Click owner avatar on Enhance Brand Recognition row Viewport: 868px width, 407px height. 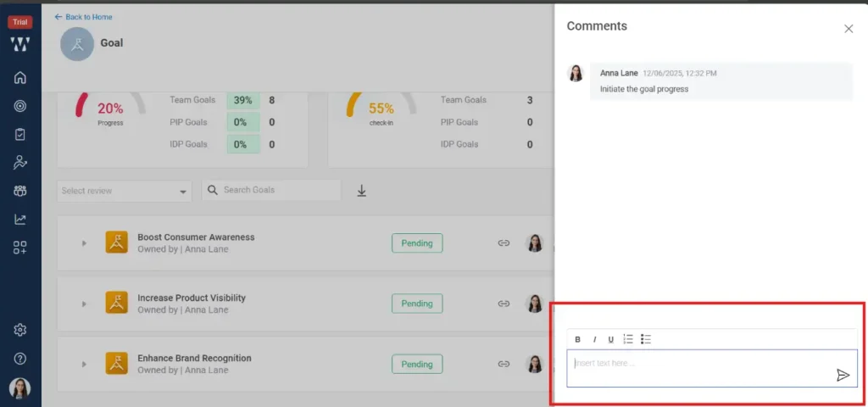pyautogui.click(x=535, y=365)
